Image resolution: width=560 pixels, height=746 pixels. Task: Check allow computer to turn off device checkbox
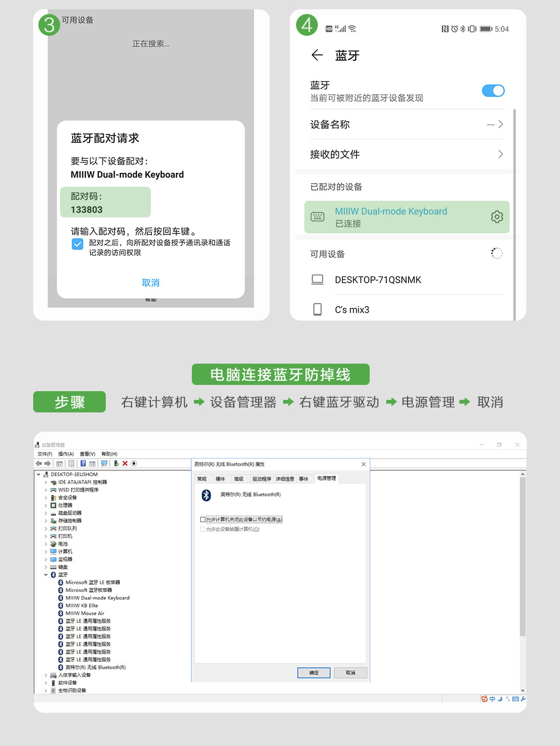[203, 519]
